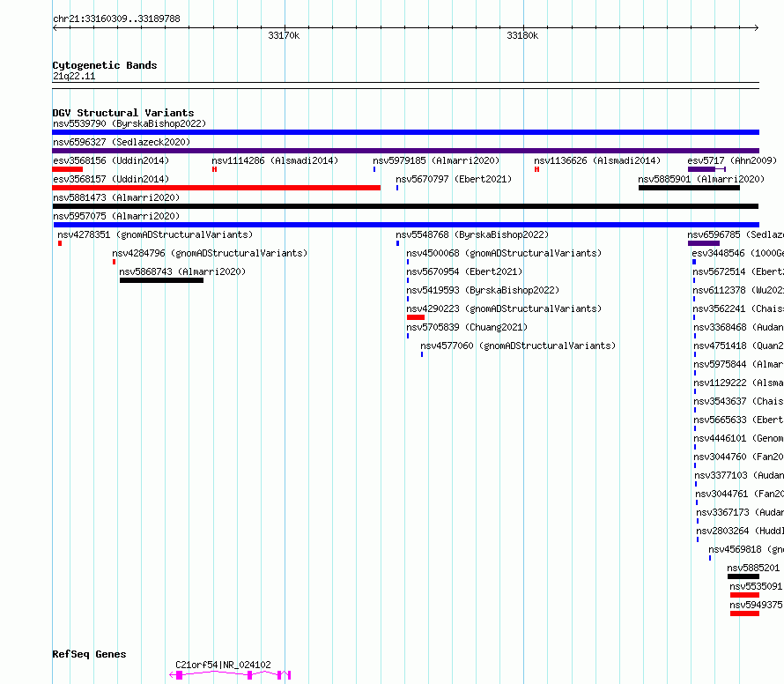Screen dimensions: 784x684
Task: Open the nsv5672514 variant label
Action: [738, 271]
